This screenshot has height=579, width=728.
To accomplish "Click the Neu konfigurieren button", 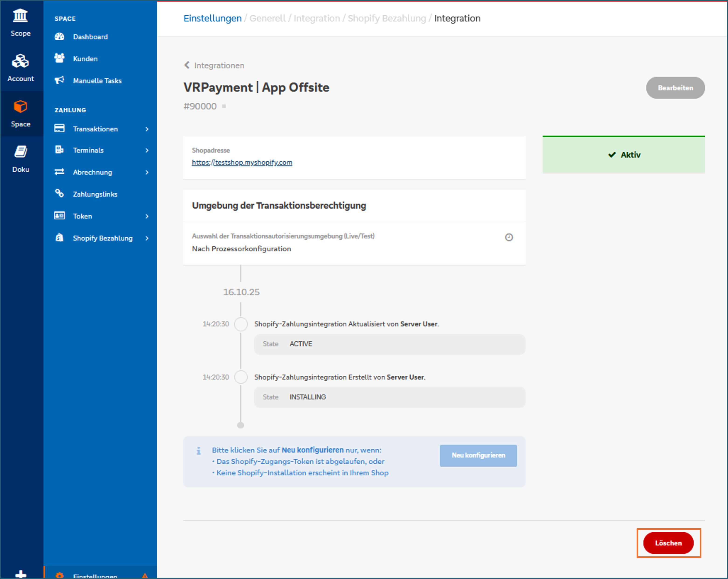I will pos(478,455).
